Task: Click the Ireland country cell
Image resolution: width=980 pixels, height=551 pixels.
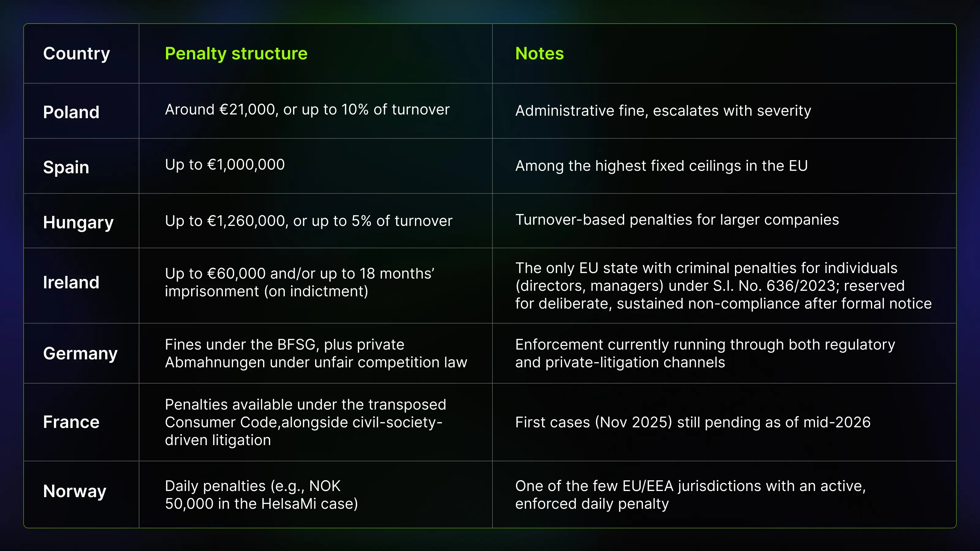Action: pyautogui.click(x=71, y=282)
